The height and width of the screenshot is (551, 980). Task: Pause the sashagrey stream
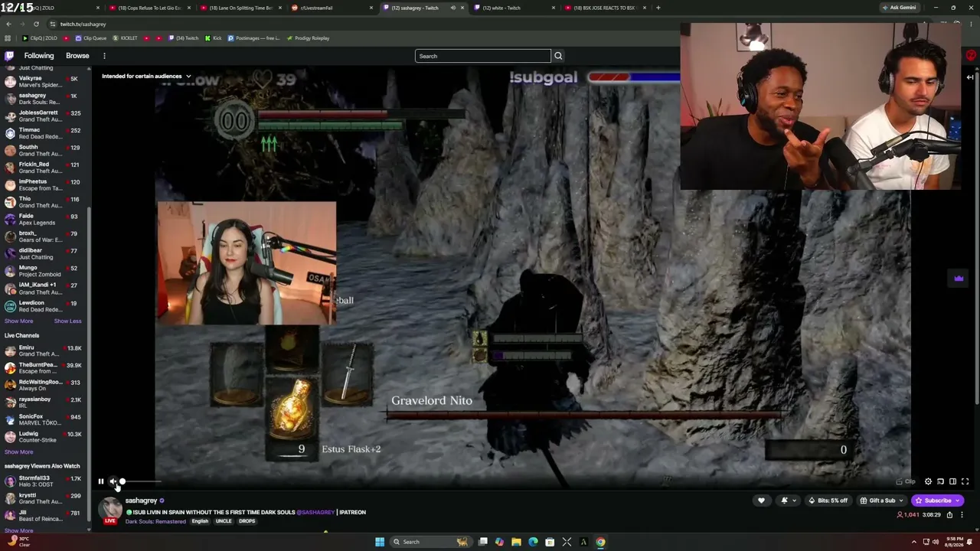pyautogui.click(x=100, y=481)
